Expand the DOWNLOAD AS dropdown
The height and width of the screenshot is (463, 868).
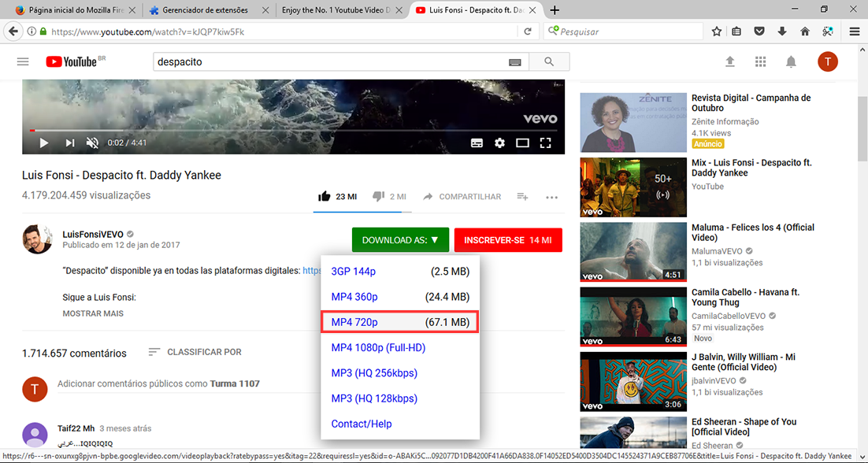[400, 240]
